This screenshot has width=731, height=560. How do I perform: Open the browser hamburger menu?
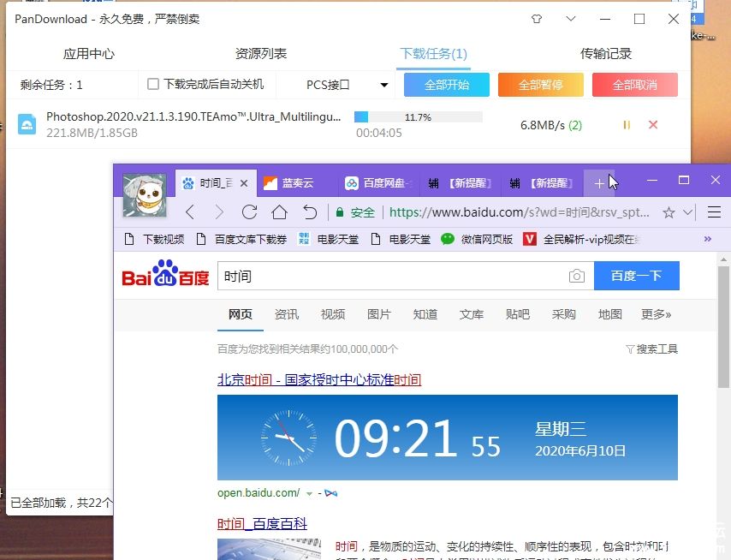[x=714, y=212]
